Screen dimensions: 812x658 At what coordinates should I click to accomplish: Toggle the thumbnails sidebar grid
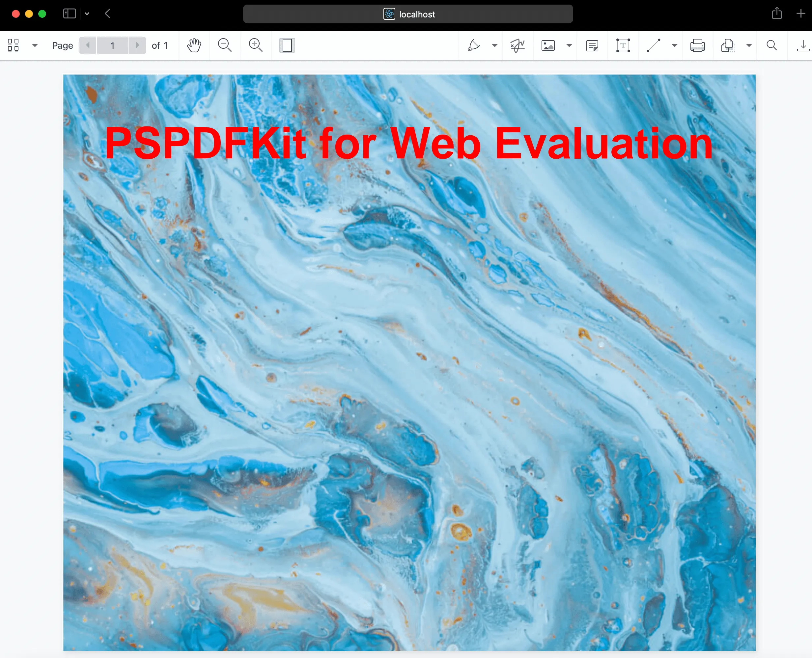point(13,45)
